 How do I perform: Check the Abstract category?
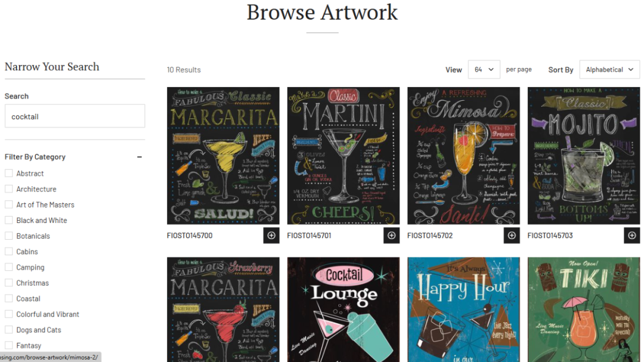point(8,174)
